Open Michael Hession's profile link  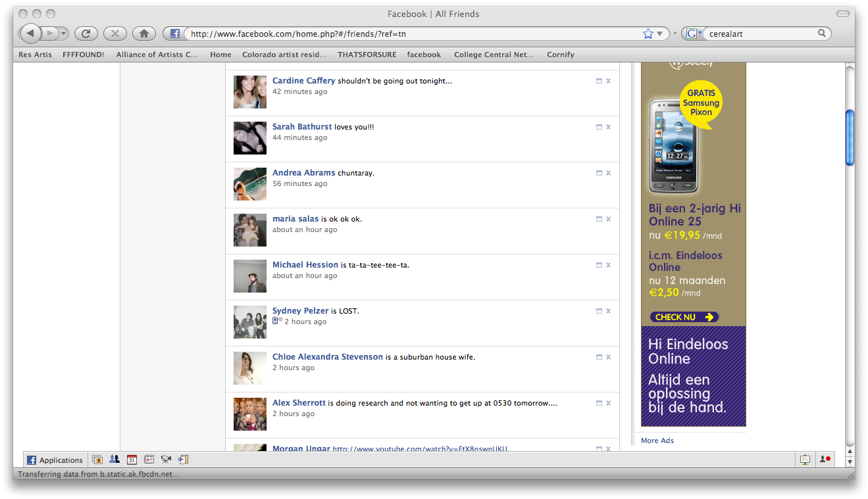(x=305, y=265)
